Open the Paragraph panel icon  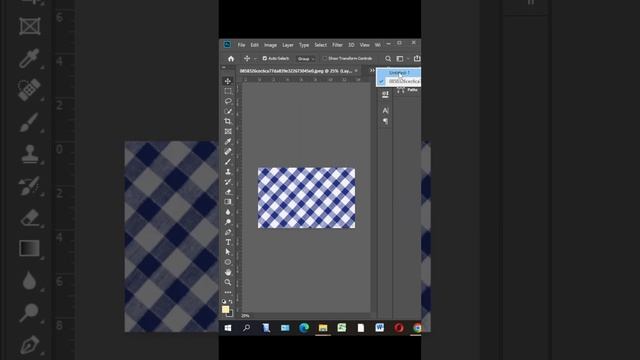pos(385,121)
